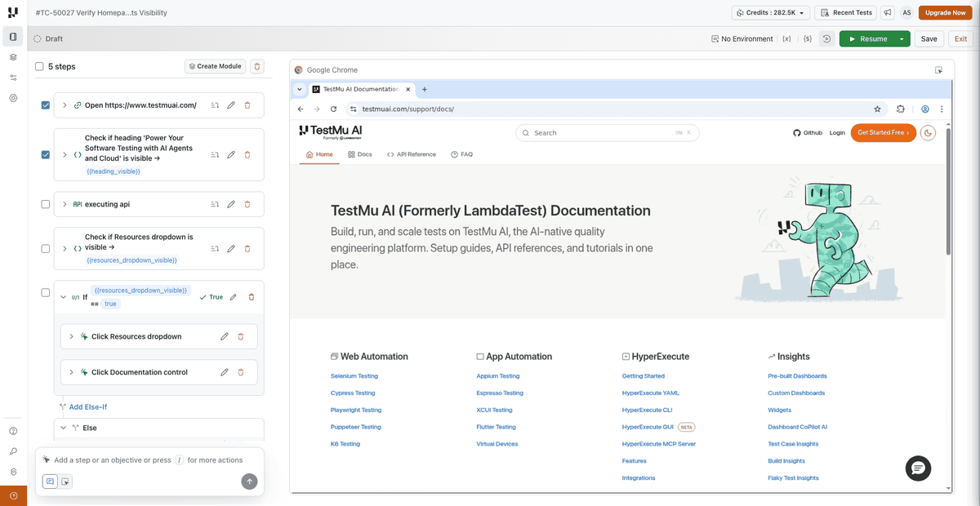Open the variables (x) icon

pyautogui.click(x=786, y=38)
